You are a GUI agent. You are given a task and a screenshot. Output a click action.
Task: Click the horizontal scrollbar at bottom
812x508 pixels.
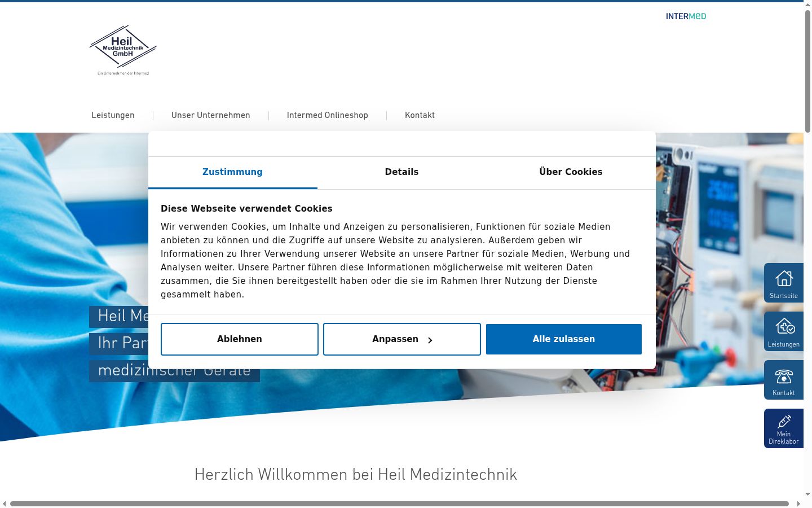[399, 503]
